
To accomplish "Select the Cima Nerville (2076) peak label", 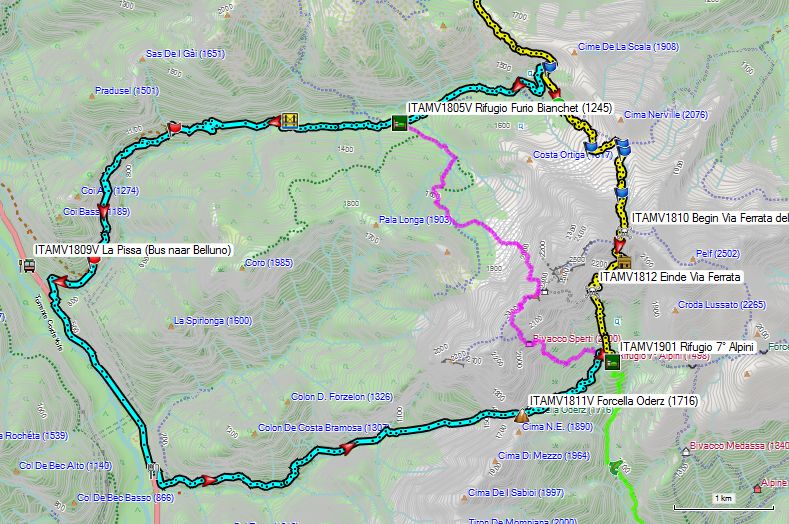I will pyautogui.click(x=666, y=115).
